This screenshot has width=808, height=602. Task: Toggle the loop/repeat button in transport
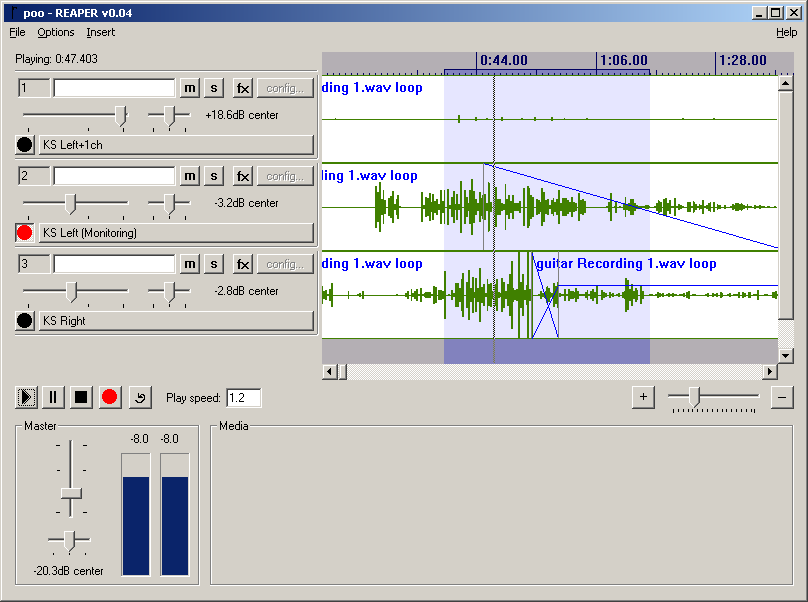point(139,397)
